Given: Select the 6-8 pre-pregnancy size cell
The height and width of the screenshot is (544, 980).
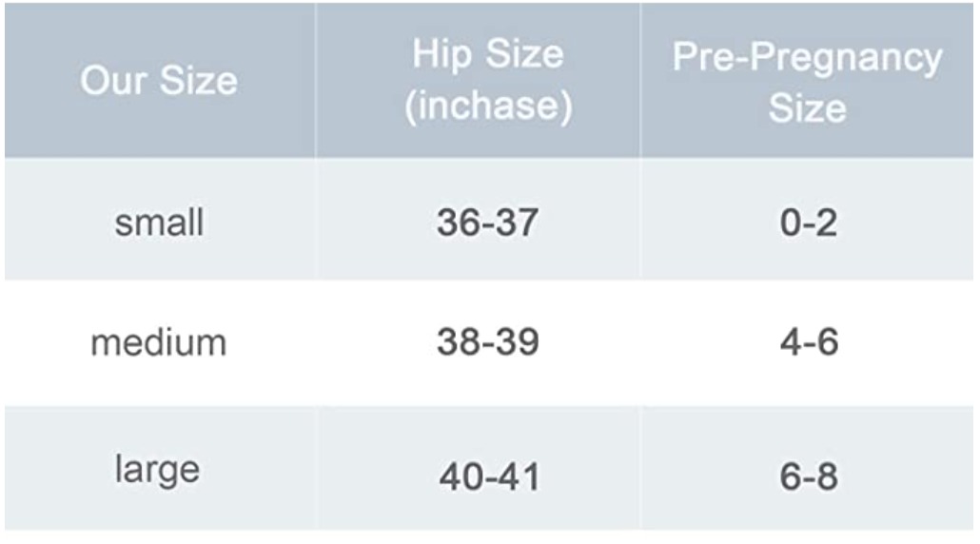Looking at the screenshot, I should click(807, 469).
